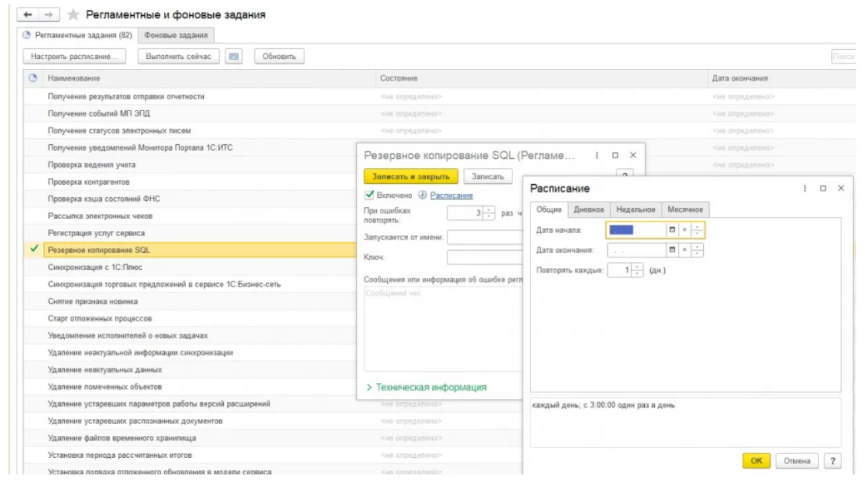This screenshot has width=868, height=487.
Task: Expand the Техническая информация section
Action: [x=426, y=387]
